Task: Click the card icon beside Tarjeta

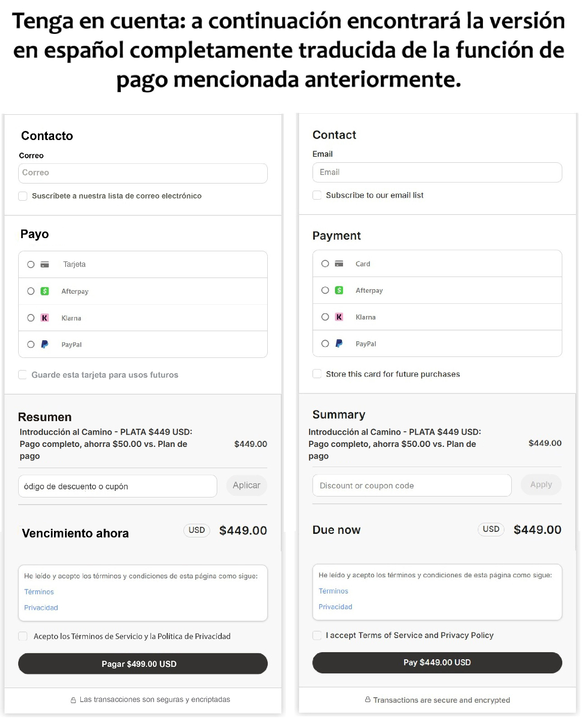Action: [45, 264]
